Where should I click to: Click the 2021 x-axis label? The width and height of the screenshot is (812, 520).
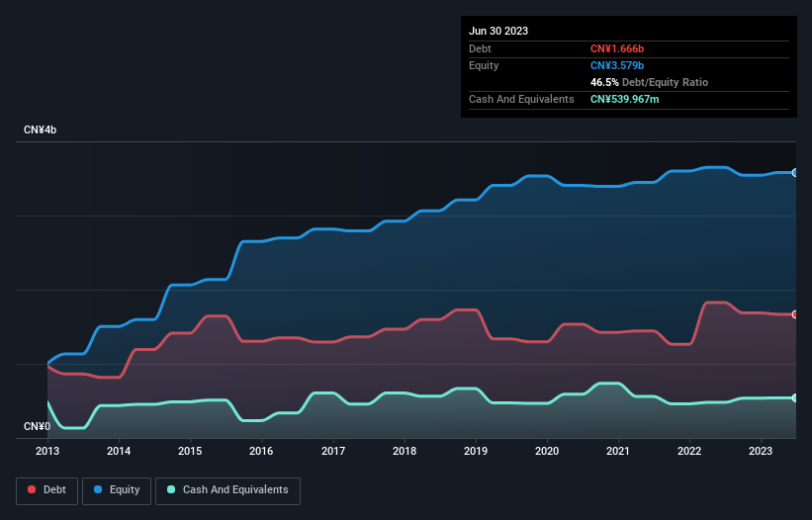coord(618,451)
